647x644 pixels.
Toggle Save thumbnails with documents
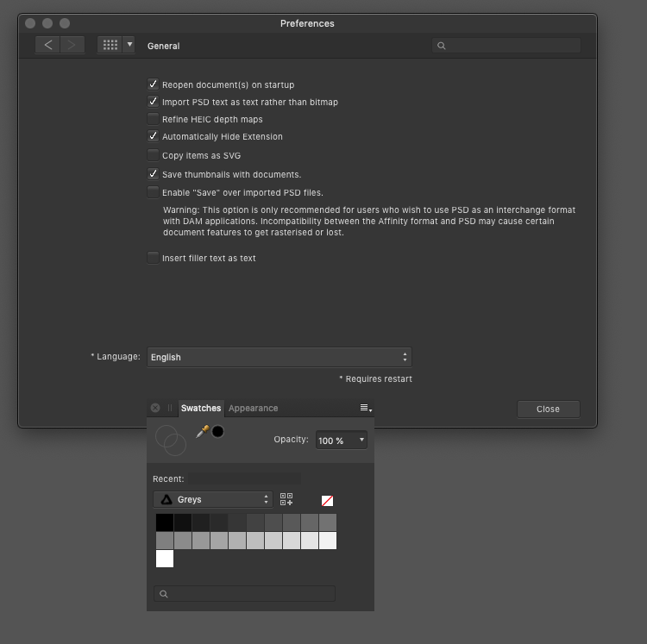pyautogui.click(x=153, y=174)
